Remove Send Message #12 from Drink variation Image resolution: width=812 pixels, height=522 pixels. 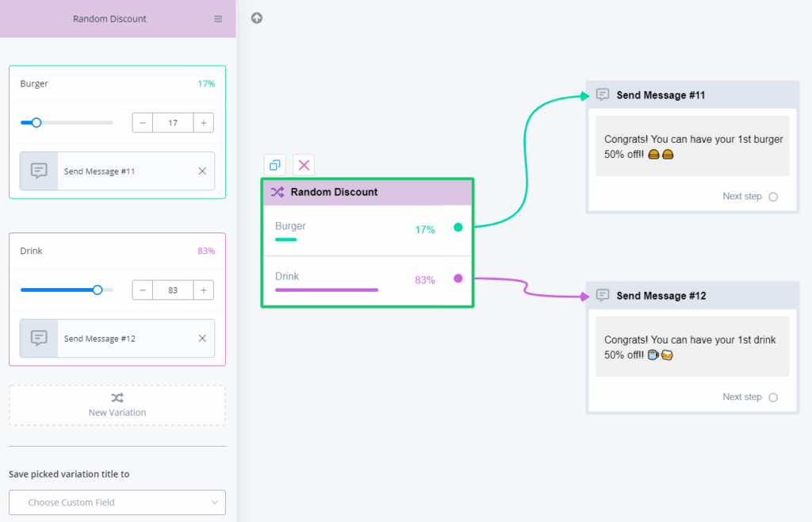pyautogui.click(x=202, y=339)
